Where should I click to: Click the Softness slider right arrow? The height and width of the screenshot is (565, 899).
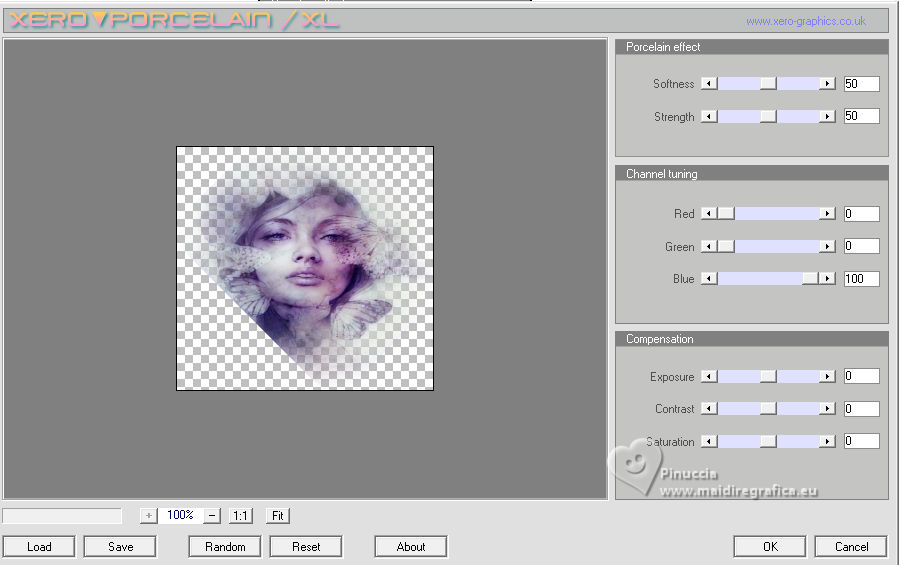[827, 84]
